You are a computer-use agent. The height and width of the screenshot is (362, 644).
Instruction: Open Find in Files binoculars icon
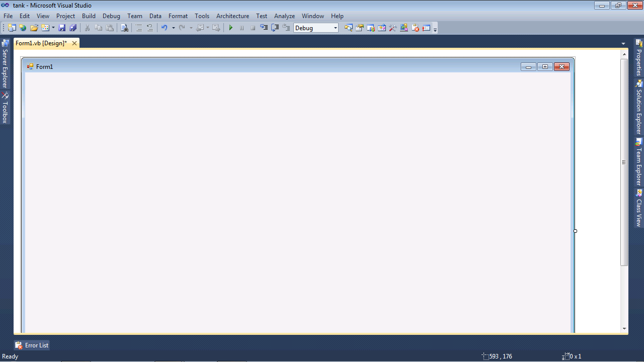(124, 28)
